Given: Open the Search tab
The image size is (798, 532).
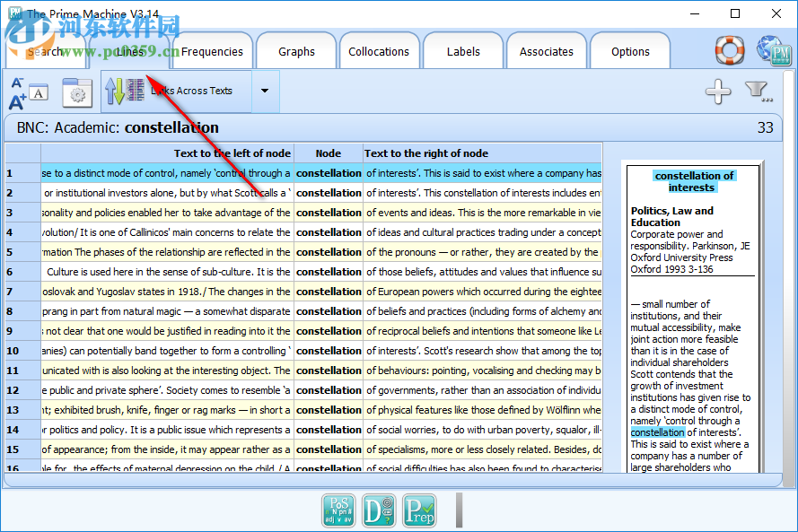Looking at the screenshot, I should point(46,51).
